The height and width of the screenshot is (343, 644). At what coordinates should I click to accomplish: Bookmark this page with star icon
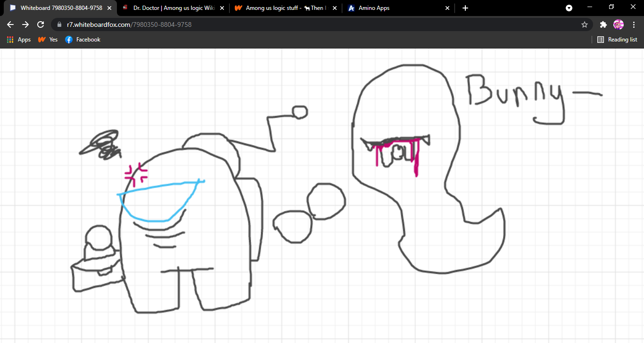[585, 24]
